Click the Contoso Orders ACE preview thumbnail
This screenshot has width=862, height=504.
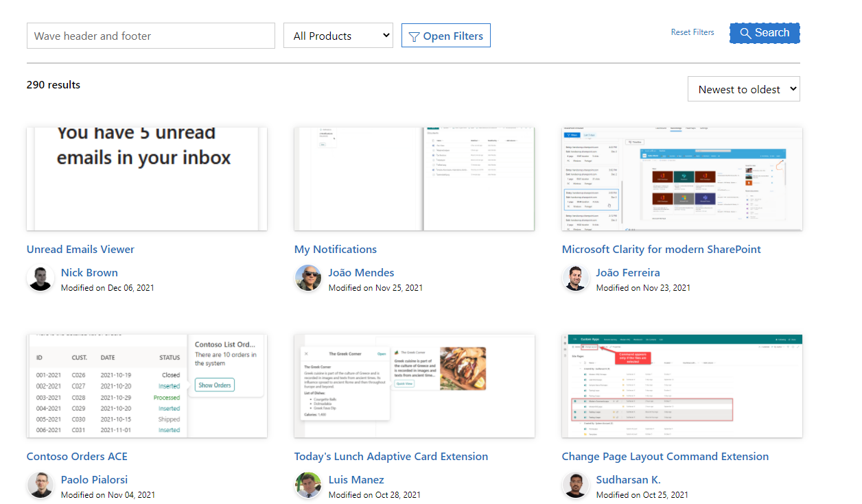146,385
